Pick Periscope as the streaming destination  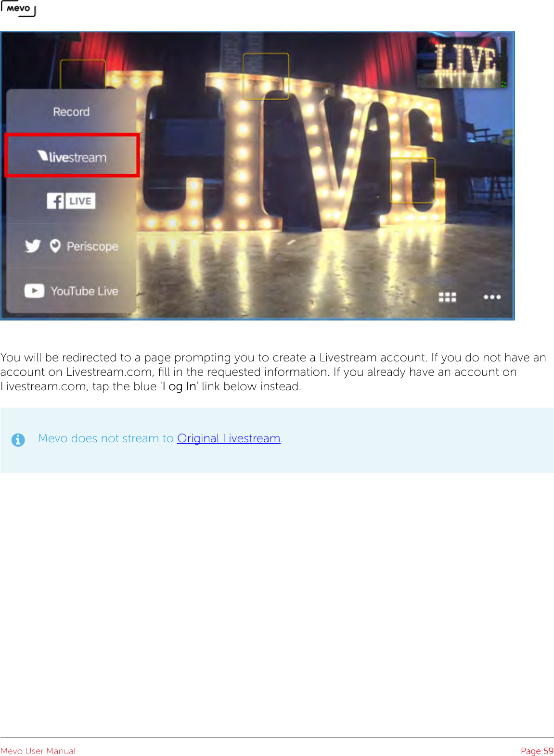(71, 246)
